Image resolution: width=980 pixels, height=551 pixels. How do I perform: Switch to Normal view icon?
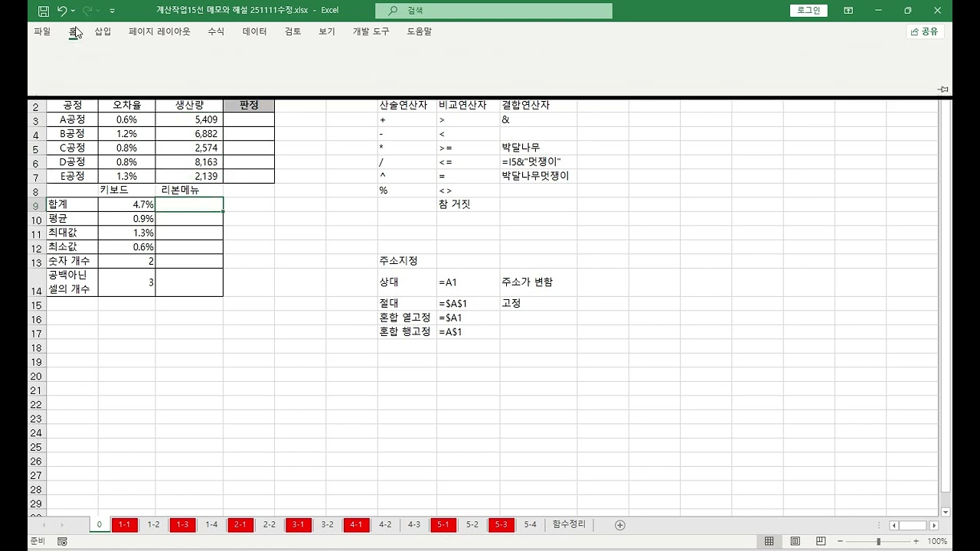(x=769, y=542)
